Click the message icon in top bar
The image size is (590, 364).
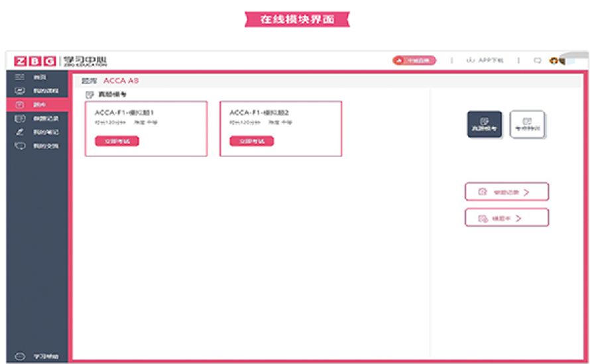click(538, 60)
